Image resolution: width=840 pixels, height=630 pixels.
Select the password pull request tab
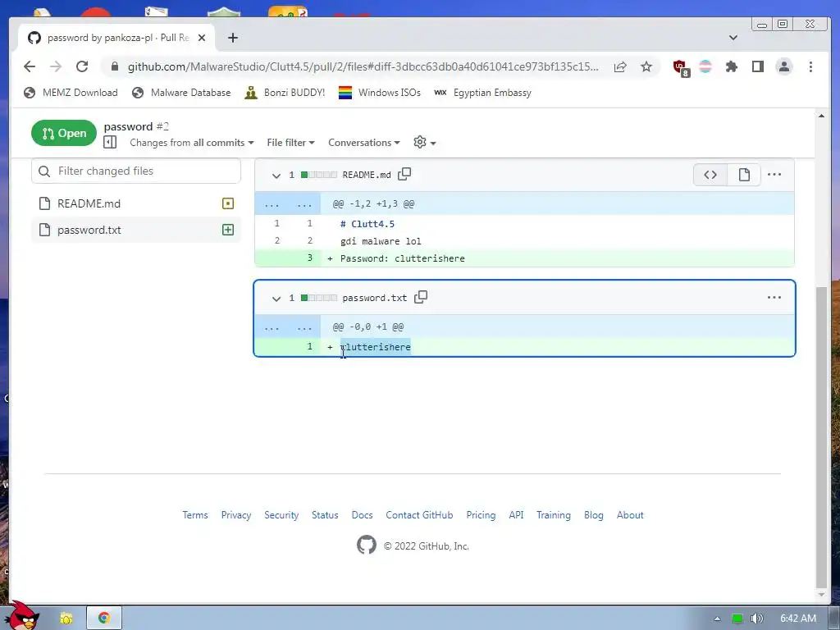click(x=116, y=38)
